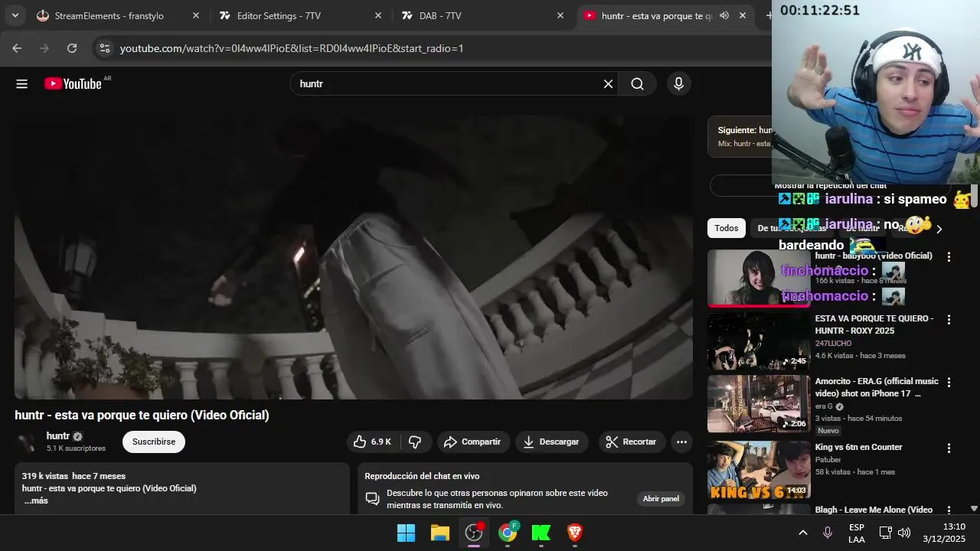This screenshot has height=551, width=980.
Task: Open the huntr channel name link
Action: click(x=57, y=435)
